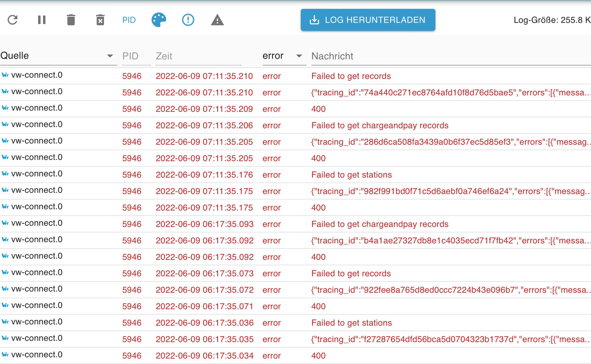Viewport: 591px width, 364px height.
Task: Select 400 message at 06:17:35.034
Action: pos(318,356)
